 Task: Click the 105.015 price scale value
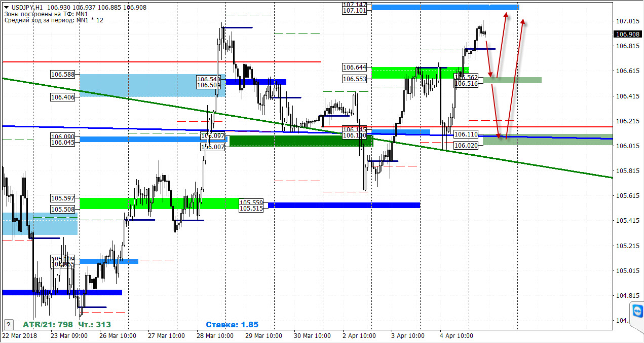click(x=627, y=270)
